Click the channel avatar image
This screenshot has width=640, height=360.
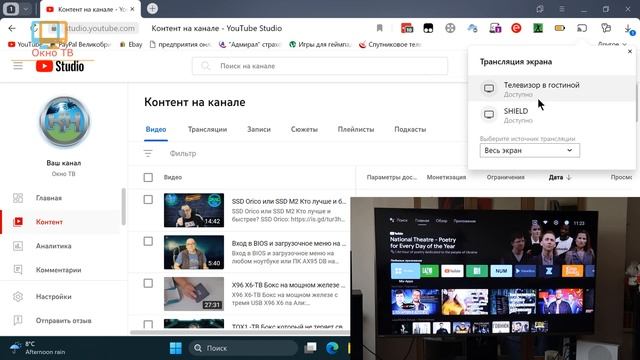(x=64, y=122)
